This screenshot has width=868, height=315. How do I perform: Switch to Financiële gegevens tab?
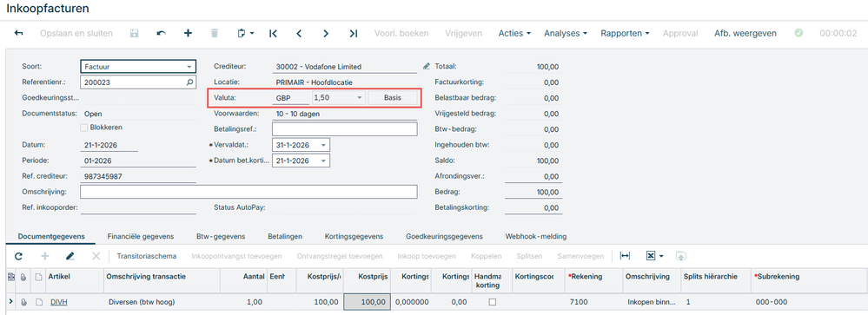141,236
